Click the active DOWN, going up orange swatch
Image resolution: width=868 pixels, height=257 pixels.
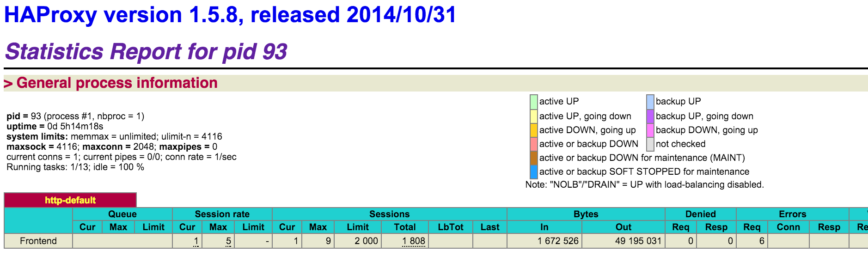pyautogui.click(x=533, y=130)
